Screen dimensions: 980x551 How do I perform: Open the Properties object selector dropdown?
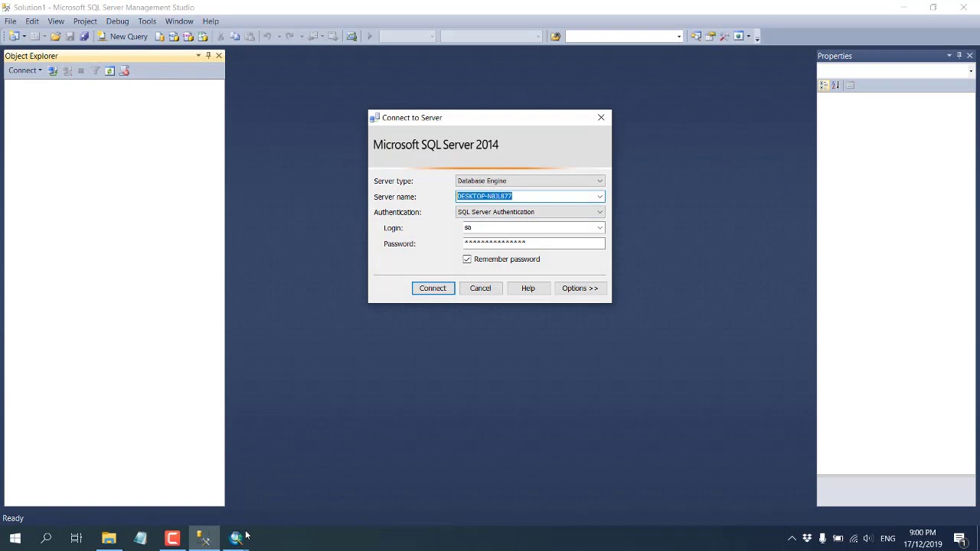tap(971, 70)
